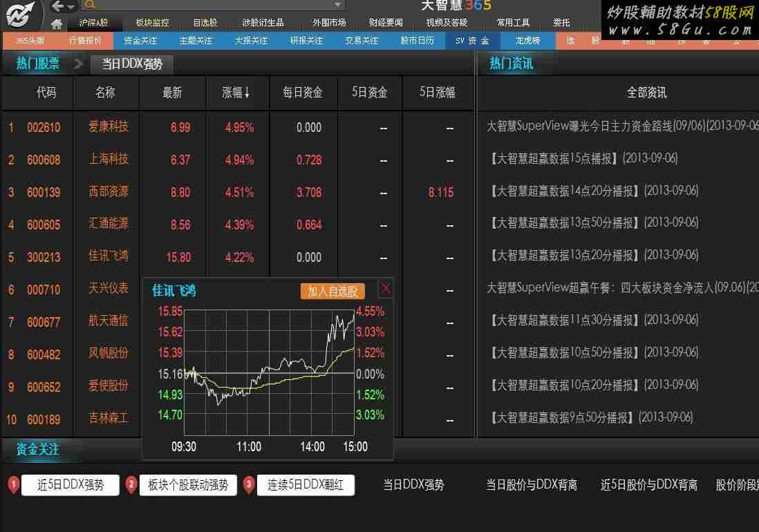Screen dimensions: 759x532
Task: Open news 大智慧超赢数据14点20分播报
Action: (x=595, y=191)
